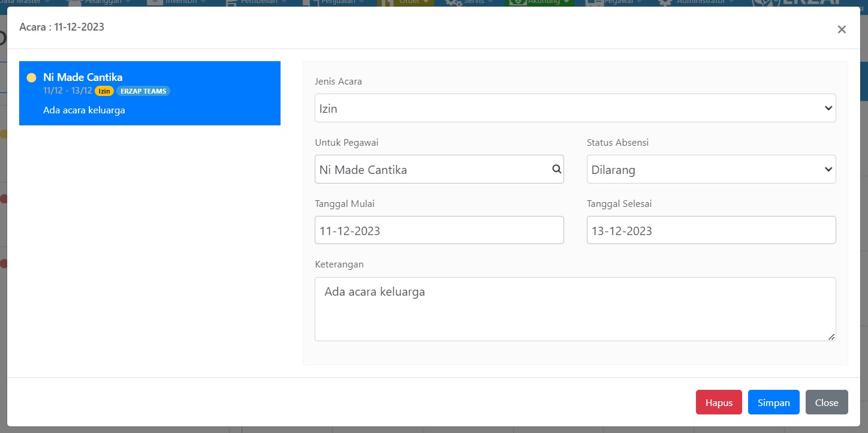Click the Tanggal Mulai date field

[439, 230]
